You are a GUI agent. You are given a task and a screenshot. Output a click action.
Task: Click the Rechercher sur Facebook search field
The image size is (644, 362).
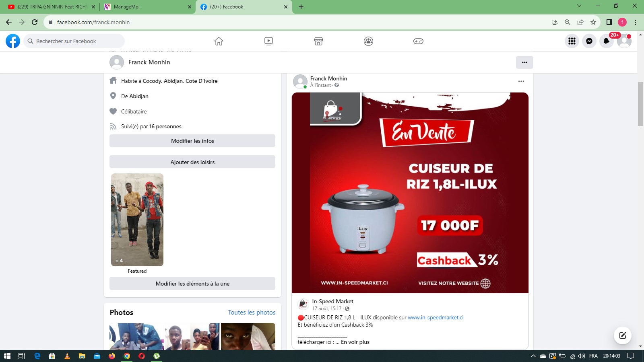(74, 41)
